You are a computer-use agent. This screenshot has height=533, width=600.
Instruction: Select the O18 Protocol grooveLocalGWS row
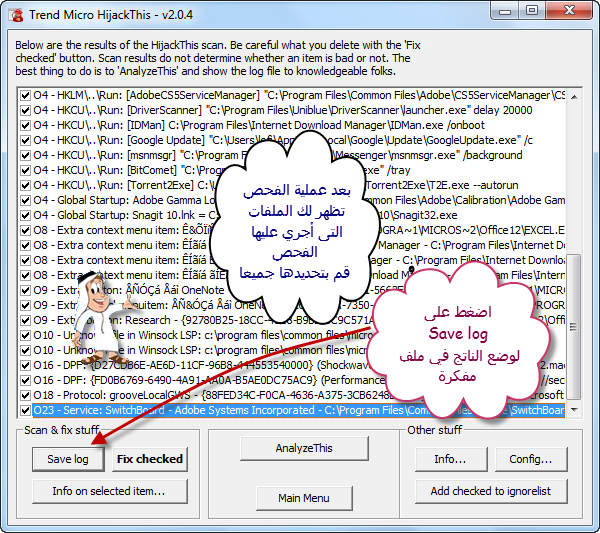(x=299, y=395)
